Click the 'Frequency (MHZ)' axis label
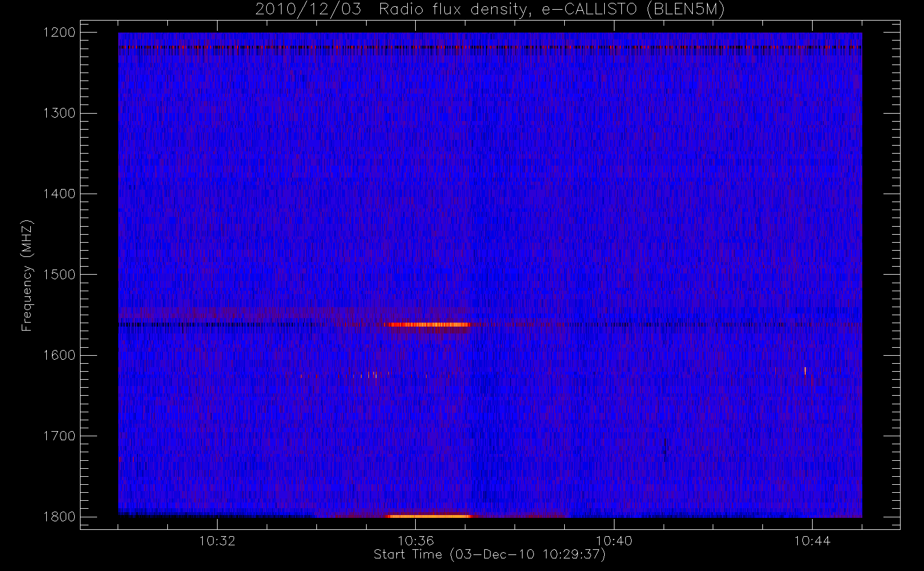The width and height of the screenshot is (924, 571). click(x=26, y=275)
